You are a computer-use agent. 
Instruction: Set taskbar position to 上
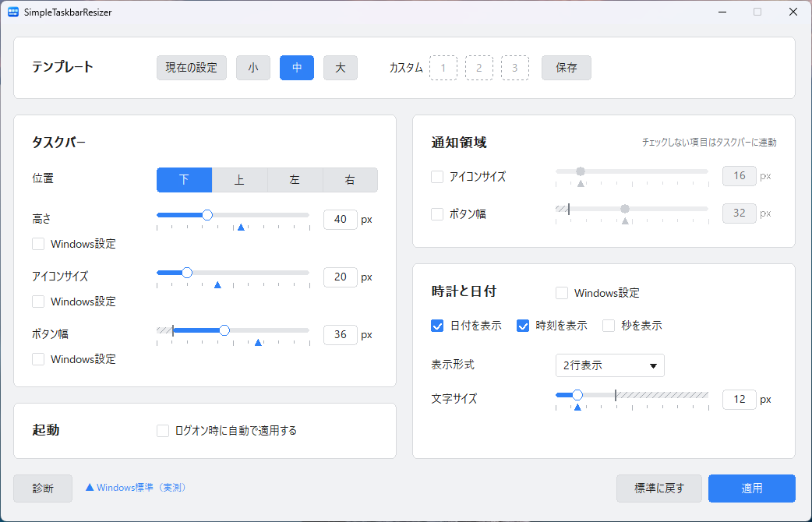(240, 180)
